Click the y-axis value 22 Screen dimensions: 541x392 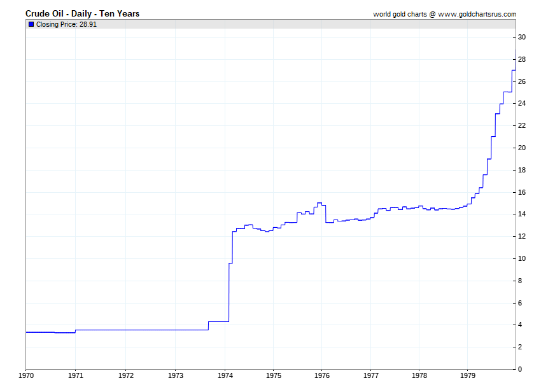click(522, 125)
